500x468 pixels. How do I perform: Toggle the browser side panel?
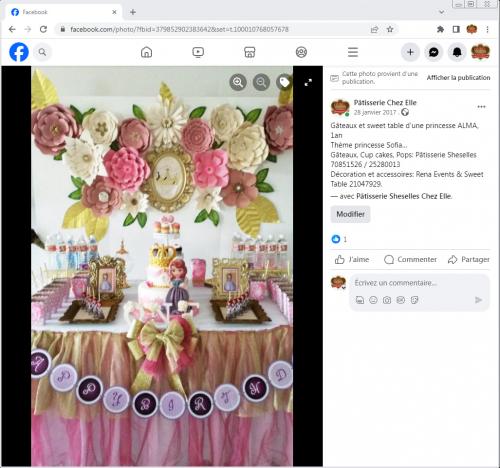coord(456,29)
